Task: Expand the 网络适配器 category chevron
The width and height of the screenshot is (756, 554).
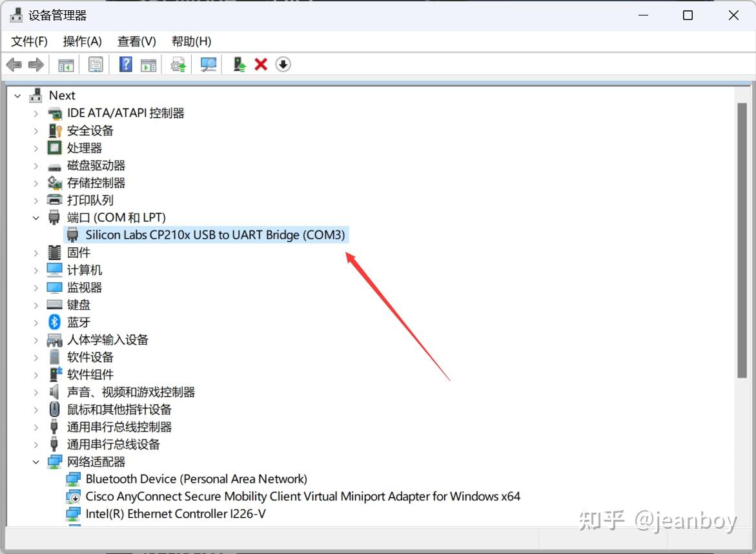Action: point(36,462)
